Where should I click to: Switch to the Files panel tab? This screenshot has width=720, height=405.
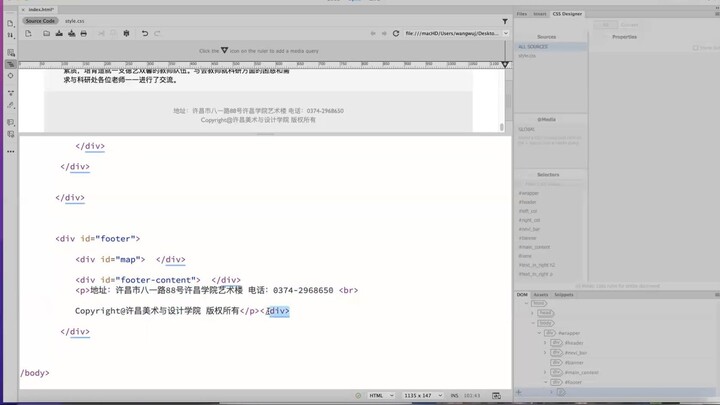[522, 14]
